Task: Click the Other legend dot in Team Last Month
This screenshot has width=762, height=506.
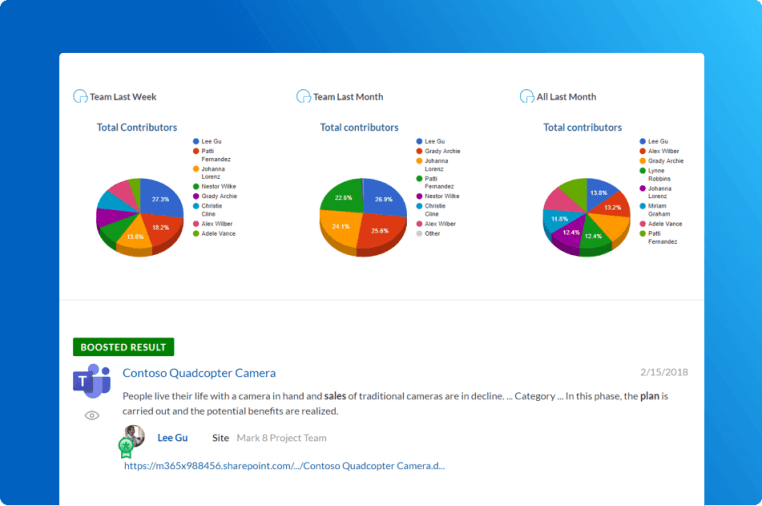Action: point(418,233)
